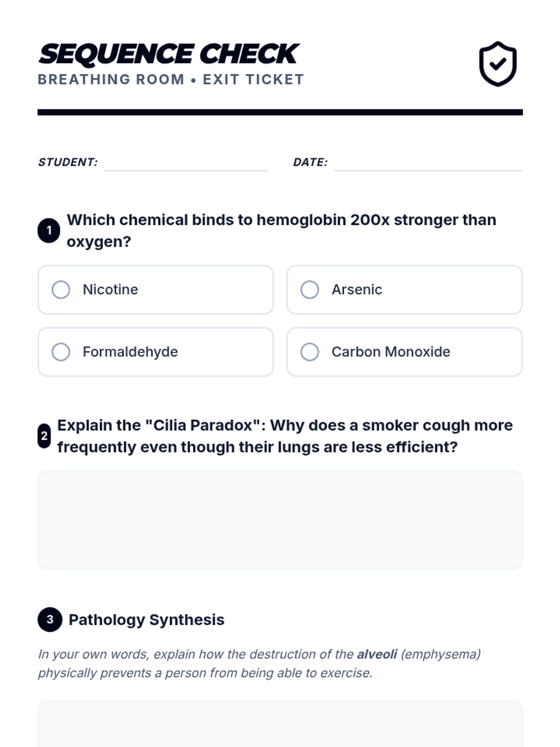Focus the Pathology Synthesis answer box

coord(280,724)
